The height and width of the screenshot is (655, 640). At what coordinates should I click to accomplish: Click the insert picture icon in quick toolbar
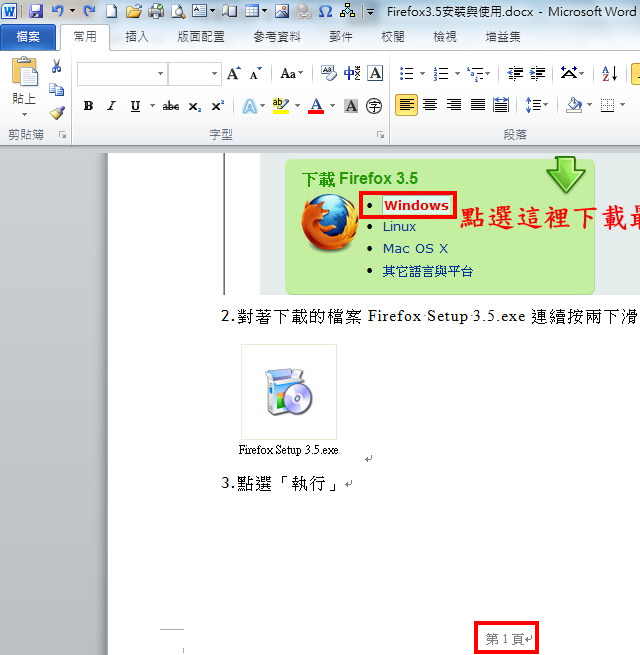(x=282, y=11)
